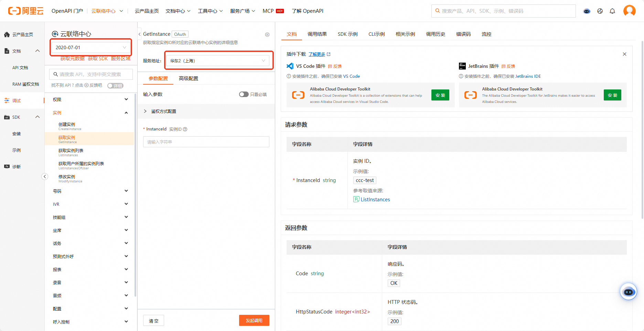
Task: Open the 服务地址 region dropdown
Action: (218, 61)
